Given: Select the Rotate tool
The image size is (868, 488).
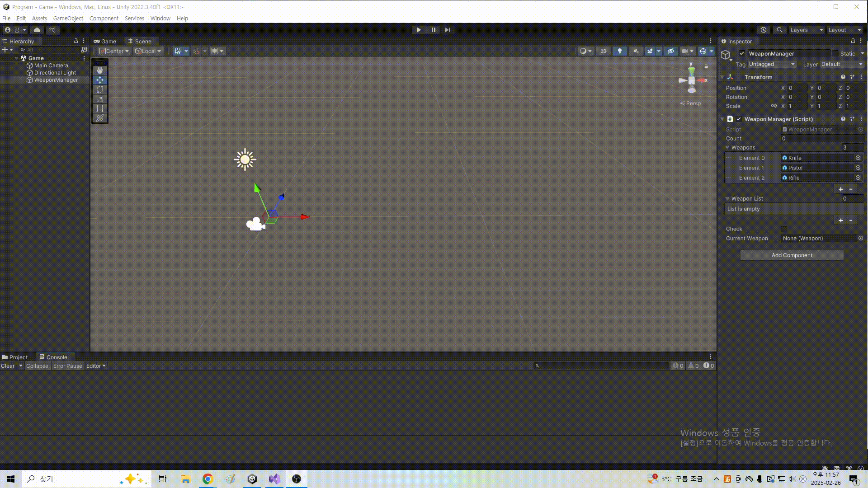Looking at the screenshot, I should click(100, 89).
